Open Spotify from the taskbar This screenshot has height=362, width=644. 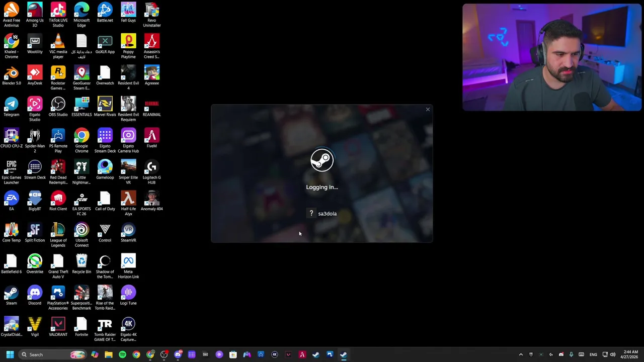tap(122, 354)
